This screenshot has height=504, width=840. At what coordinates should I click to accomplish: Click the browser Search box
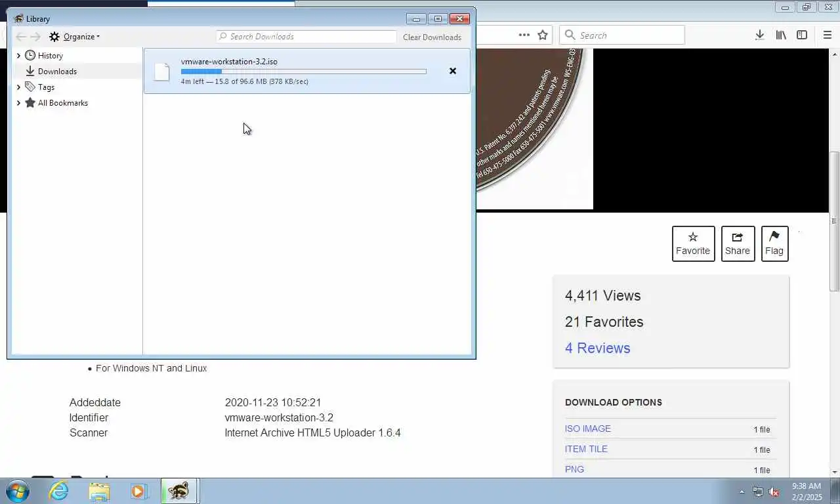coord(622,35)
